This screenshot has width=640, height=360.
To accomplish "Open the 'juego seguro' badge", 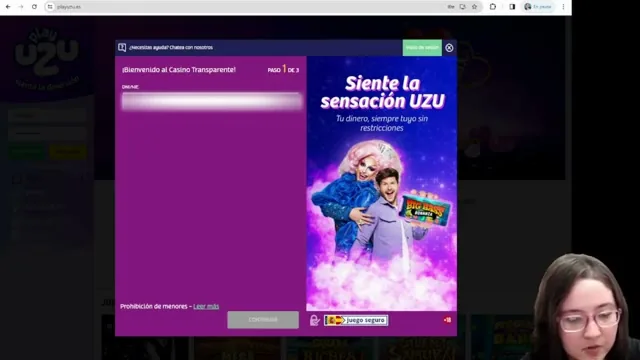I will (356, 320).
